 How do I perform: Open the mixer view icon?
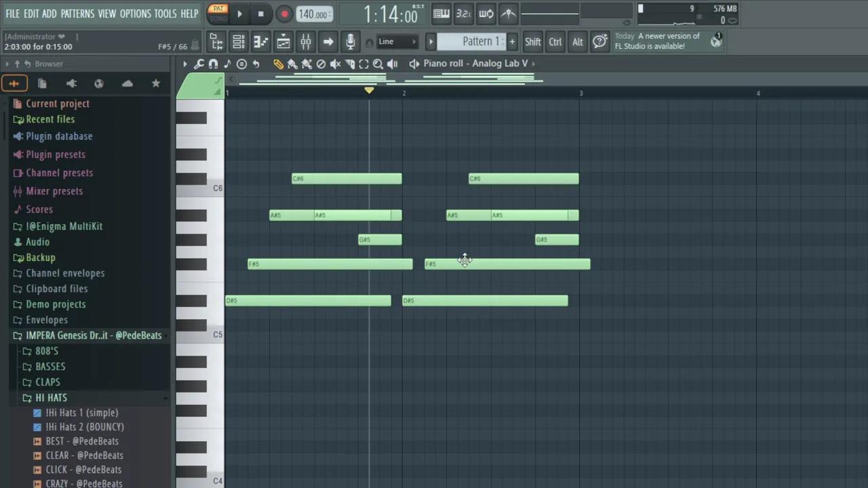coord(306,42)
